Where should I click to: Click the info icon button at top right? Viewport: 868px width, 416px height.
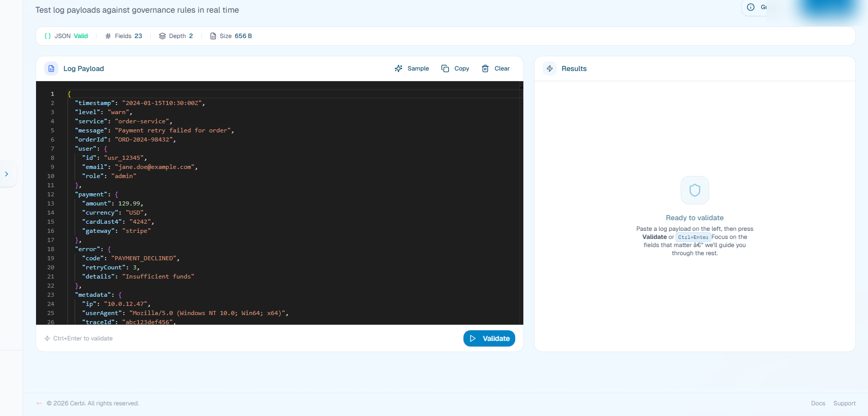click(x=751, y=7)
